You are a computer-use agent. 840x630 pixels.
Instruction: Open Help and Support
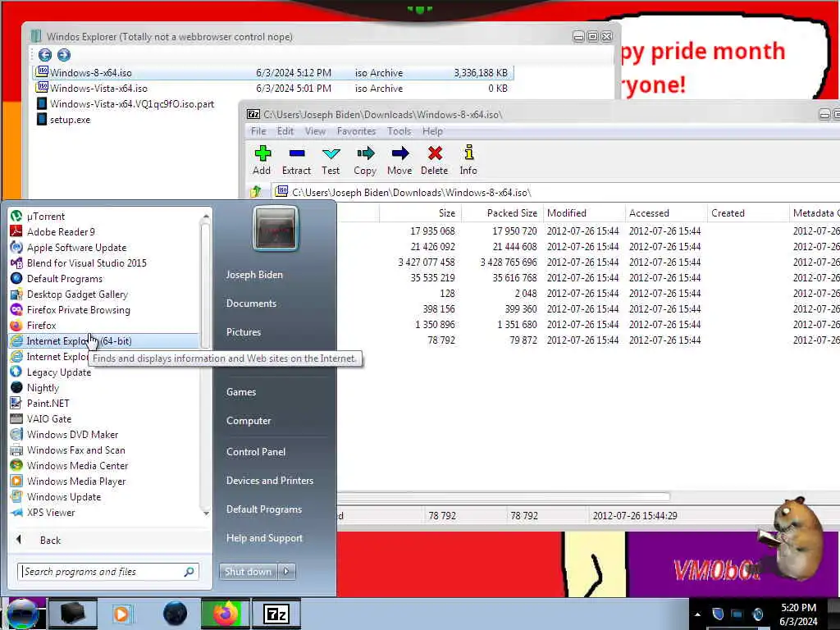264,538
